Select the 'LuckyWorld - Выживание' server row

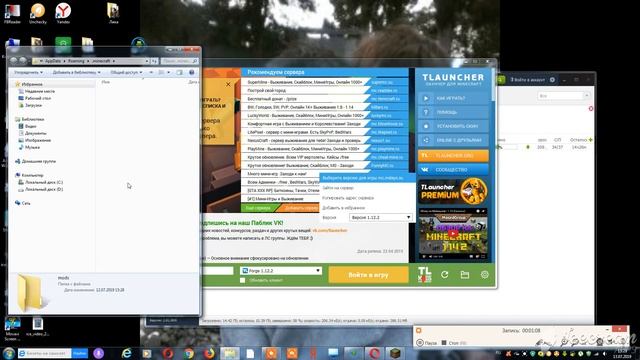324,116
